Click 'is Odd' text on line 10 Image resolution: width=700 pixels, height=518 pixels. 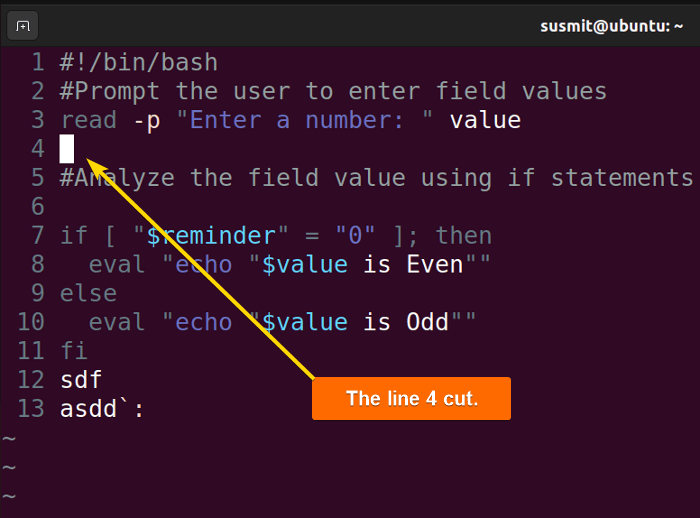(x=405, y=322)
